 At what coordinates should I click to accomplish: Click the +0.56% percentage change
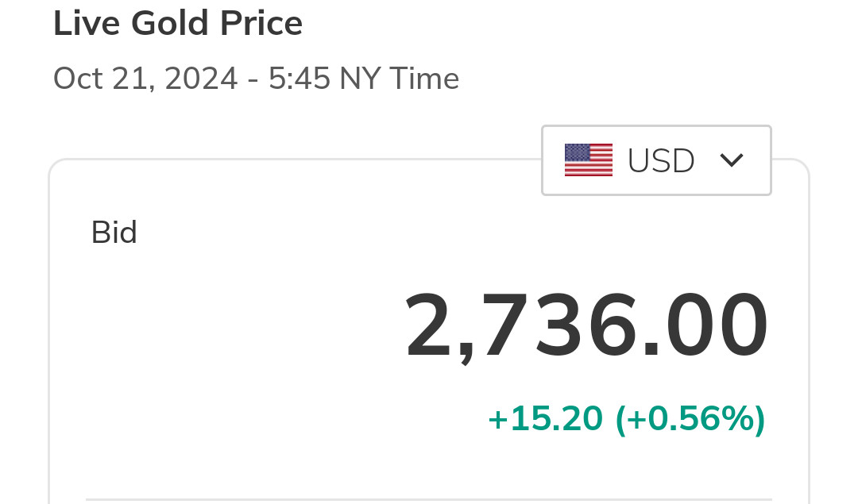point(690,419)
